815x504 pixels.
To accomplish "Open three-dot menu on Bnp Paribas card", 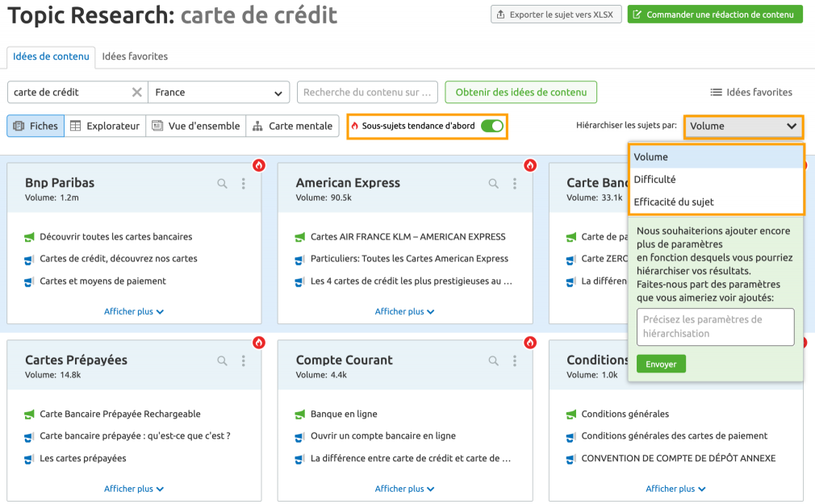I will tap(243, 183).
